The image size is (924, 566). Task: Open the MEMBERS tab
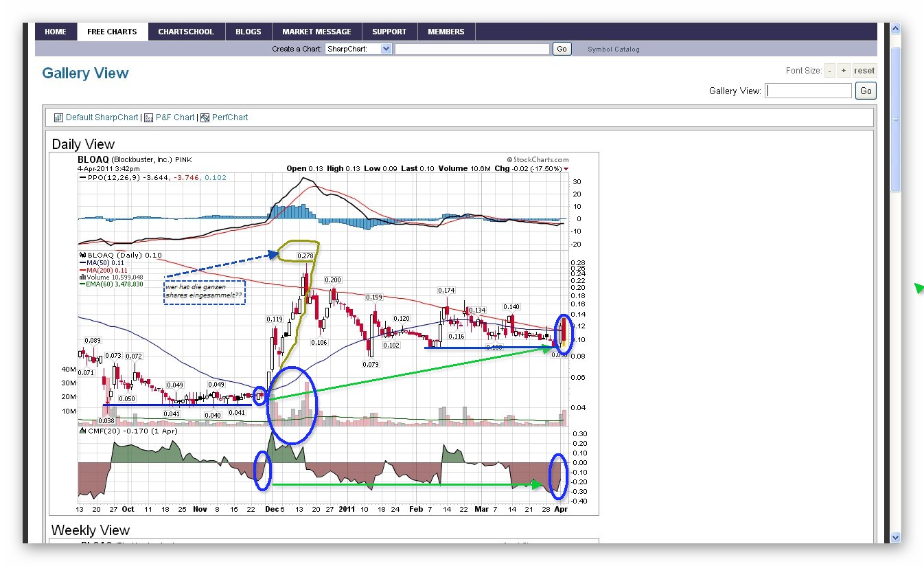pos(446,32)
